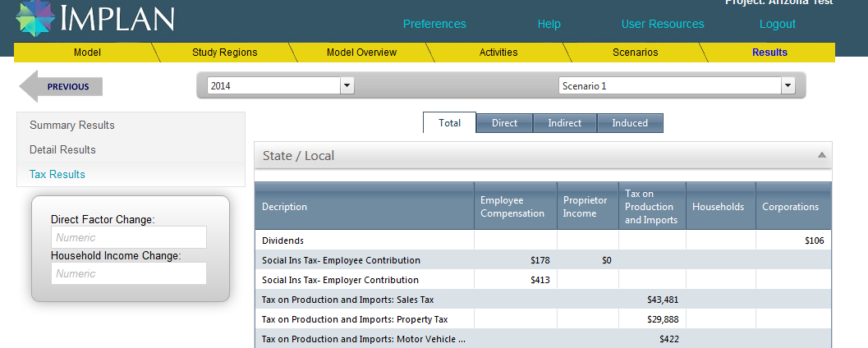868x348 pixels.
Task: Show Summary Results
Action: (x=72, y=125)
